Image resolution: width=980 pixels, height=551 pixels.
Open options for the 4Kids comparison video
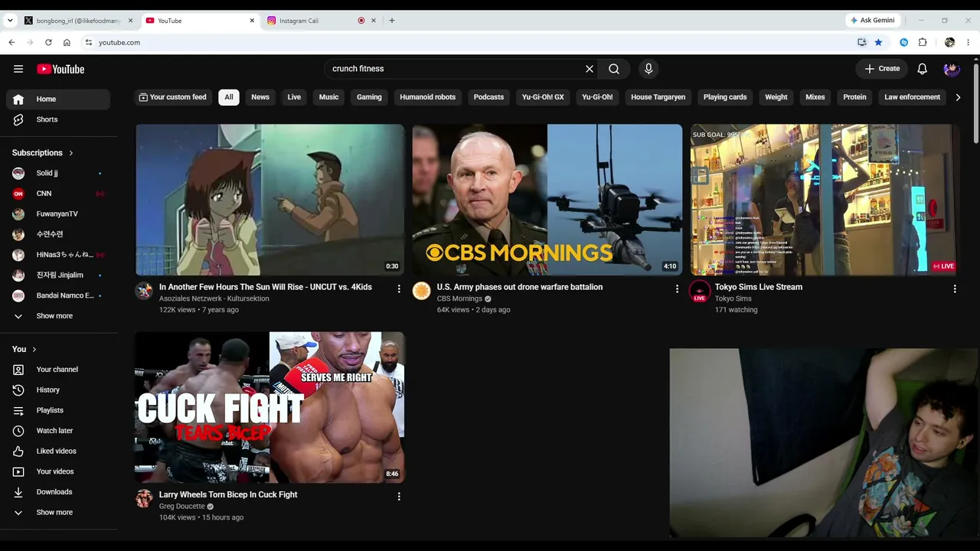[399, 289]
